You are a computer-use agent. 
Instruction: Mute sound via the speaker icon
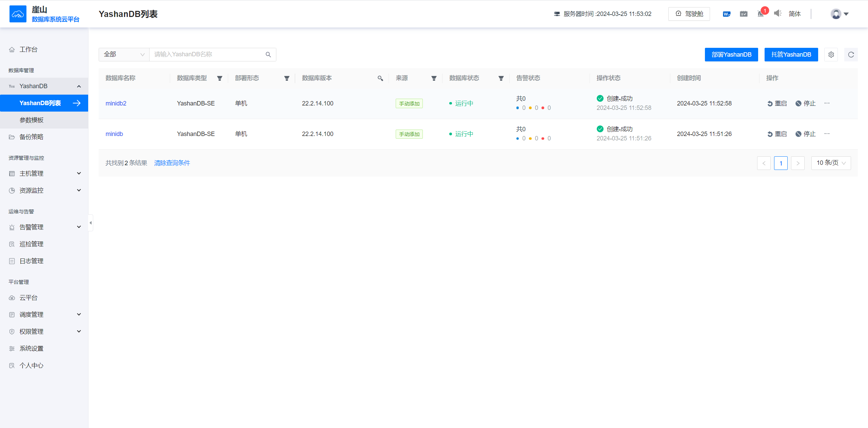(777, 14)
